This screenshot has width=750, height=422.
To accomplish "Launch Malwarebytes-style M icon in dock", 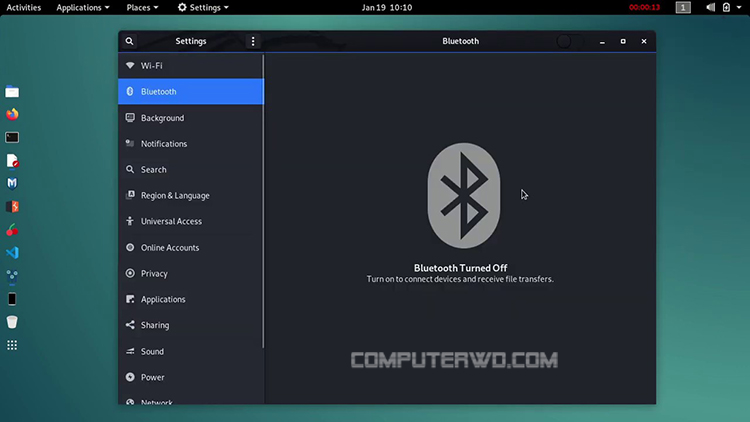I will click(x=12, y=183).
